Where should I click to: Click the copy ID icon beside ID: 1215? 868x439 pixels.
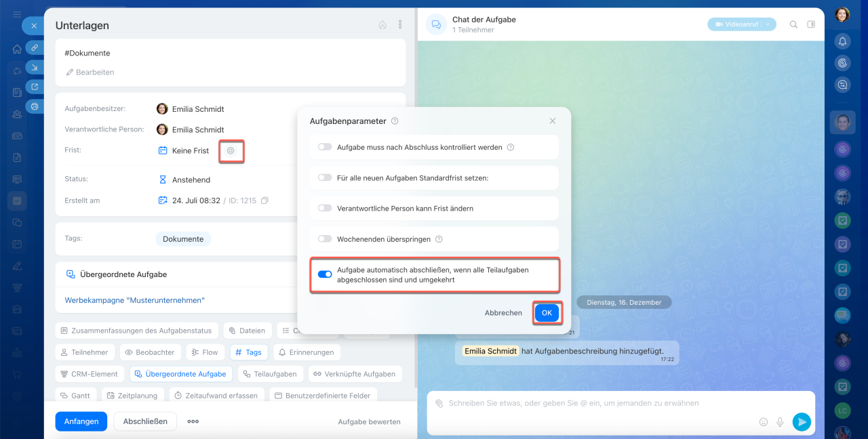(264, 201)
